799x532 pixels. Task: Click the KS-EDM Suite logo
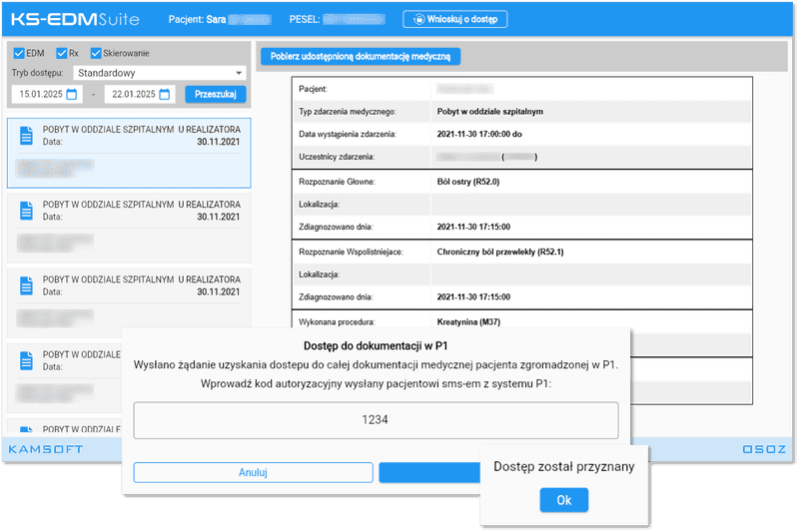click(x=75, y=19)
